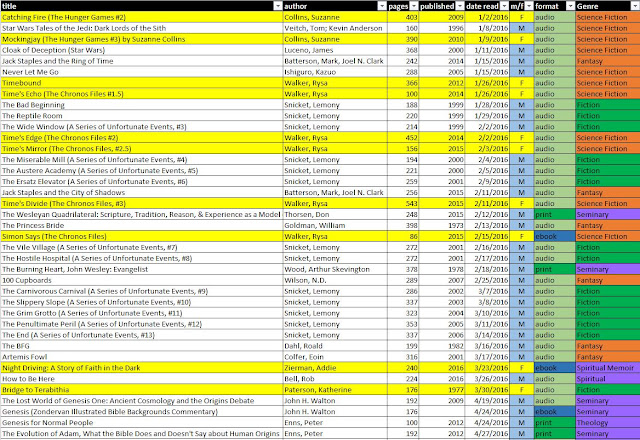Select author cell 'Ishiguro, Kazuo'
The image size is (640, 440).
click(x=335, y=72)
